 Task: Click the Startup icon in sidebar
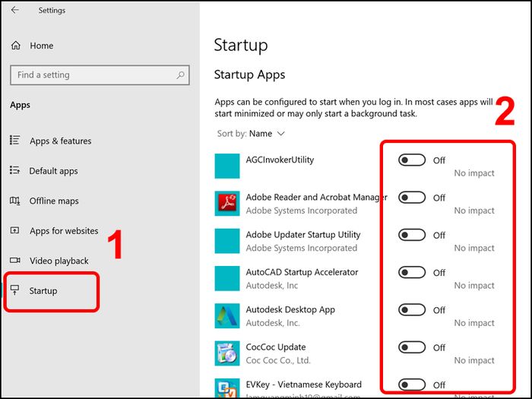pyautogui.click(x=15, y=290)
